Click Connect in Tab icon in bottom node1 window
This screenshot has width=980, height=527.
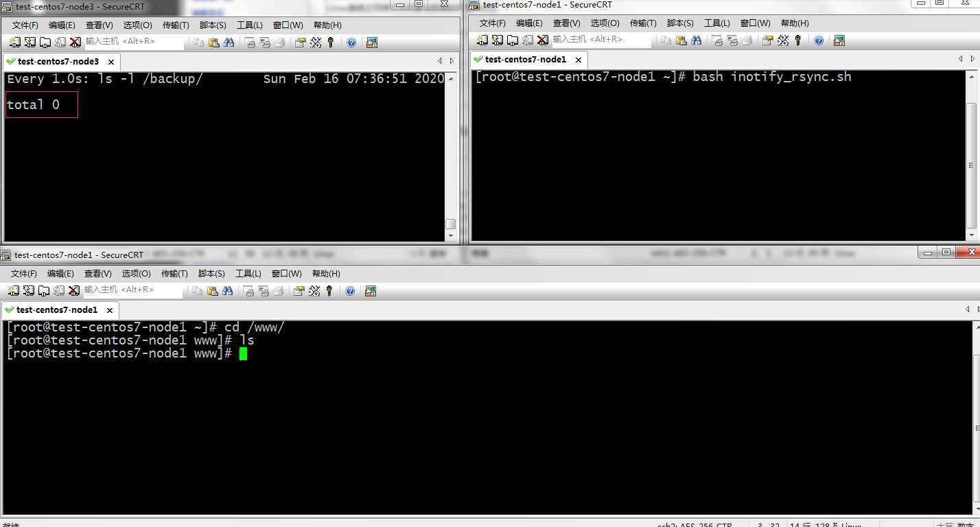(x=44, y=291)
